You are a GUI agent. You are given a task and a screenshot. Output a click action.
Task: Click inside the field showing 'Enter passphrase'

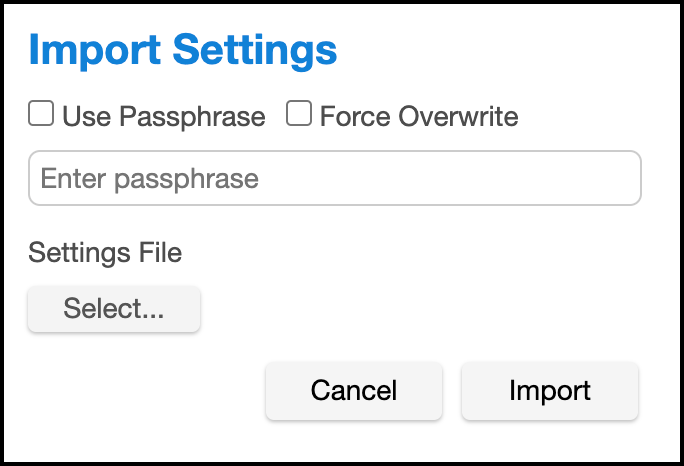[334, 179]
